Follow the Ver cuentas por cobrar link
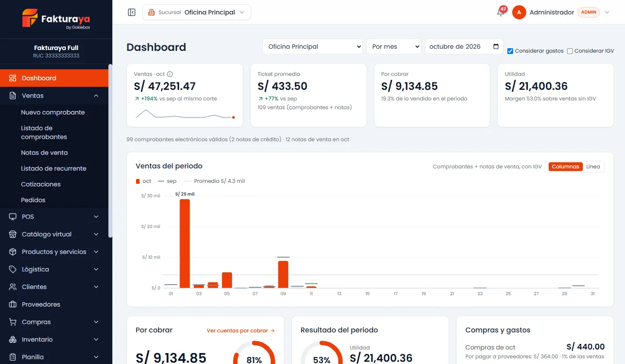 coord(241,331)
